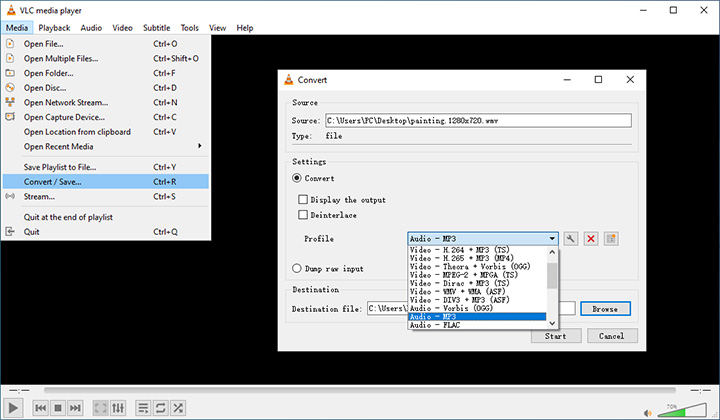
Task: Open the Playback menu
Action: pos(54,28)
